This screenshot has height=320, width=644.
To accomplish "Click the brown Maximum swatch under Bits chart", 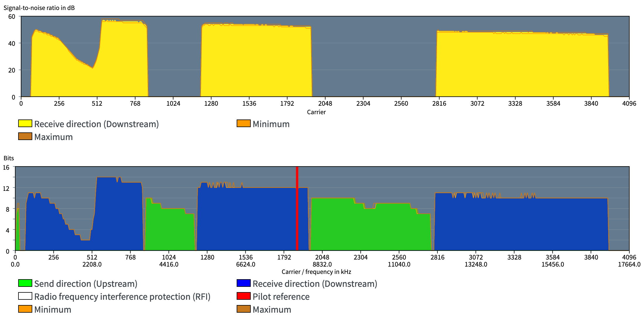I will point(244,309).
